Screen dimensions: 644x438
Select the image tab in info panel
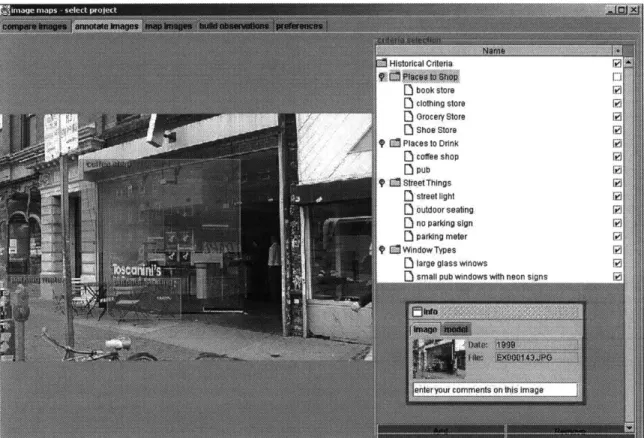coord(425,330)
